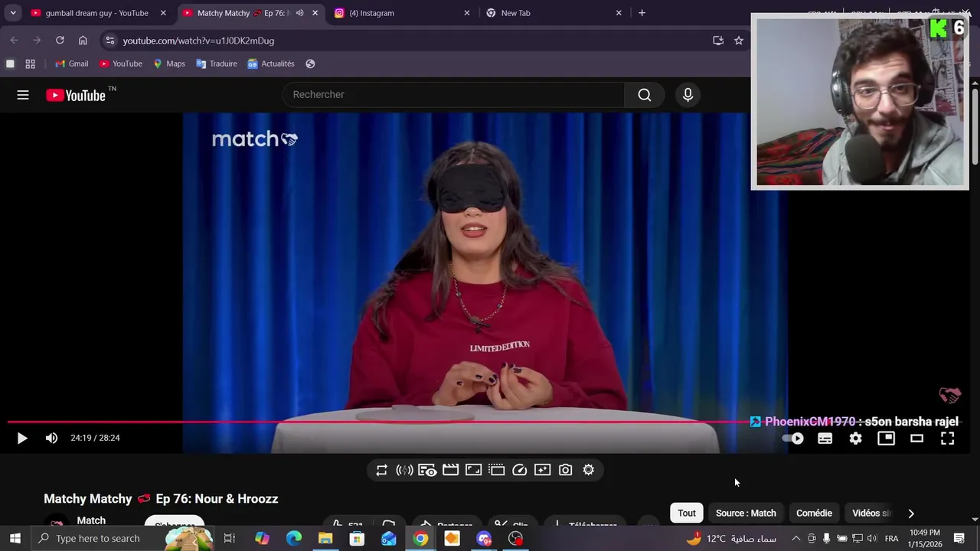Toggle theater (cinema) mode
Screen dimensions: 980x551
(x=916, y=439)
